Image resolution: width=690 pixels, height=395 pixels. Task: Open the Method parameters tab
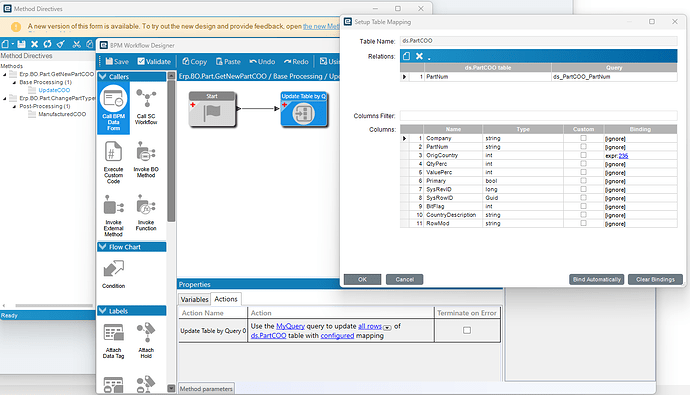(x=206, y=389)
